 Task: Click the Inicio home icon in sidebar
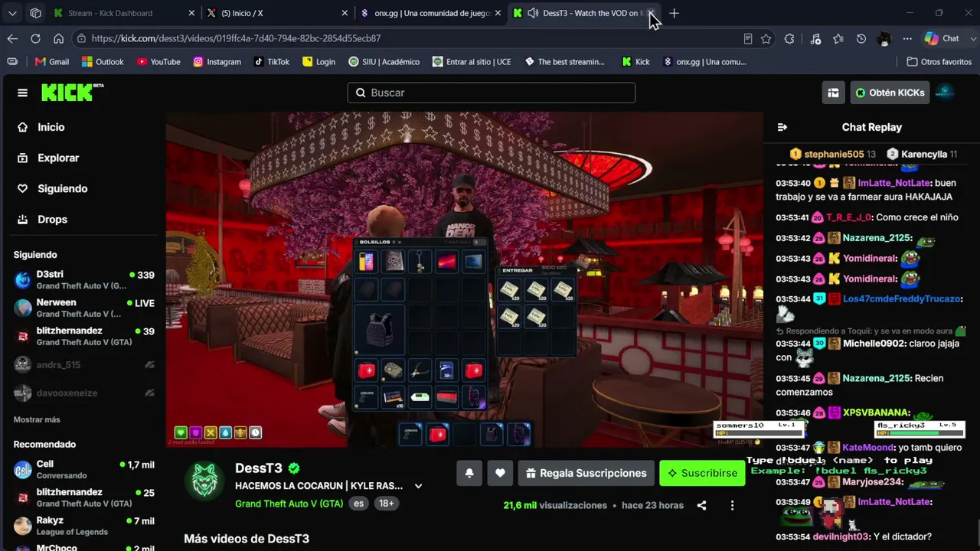coord(23,127)
